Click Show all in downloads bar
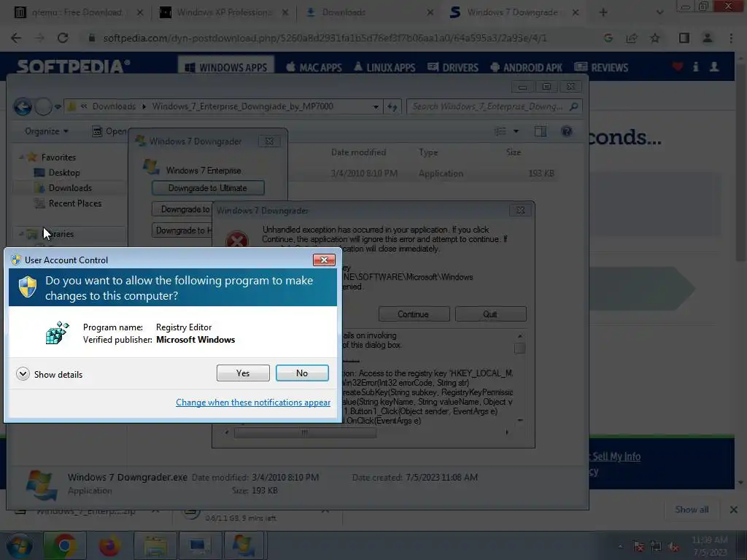This screenshot has width=747, height=560. 692,510
